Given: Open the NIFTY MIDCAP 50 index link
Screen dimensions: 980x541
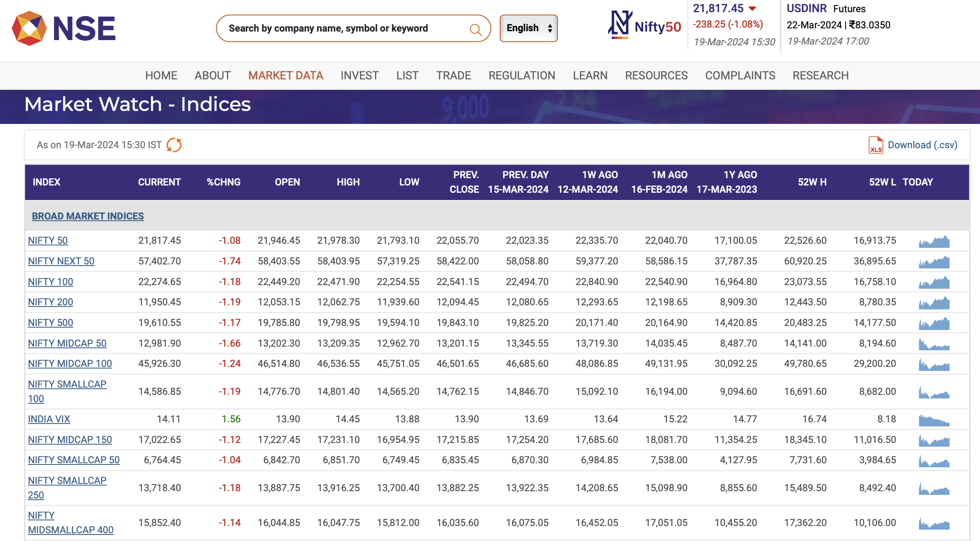Looking at the screenshot, I should [x=67, y=343].
